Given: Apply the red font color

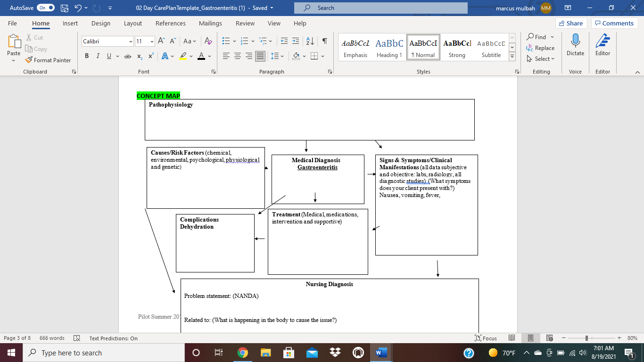Looking at the screenshot, I should (x=201, y=56).
